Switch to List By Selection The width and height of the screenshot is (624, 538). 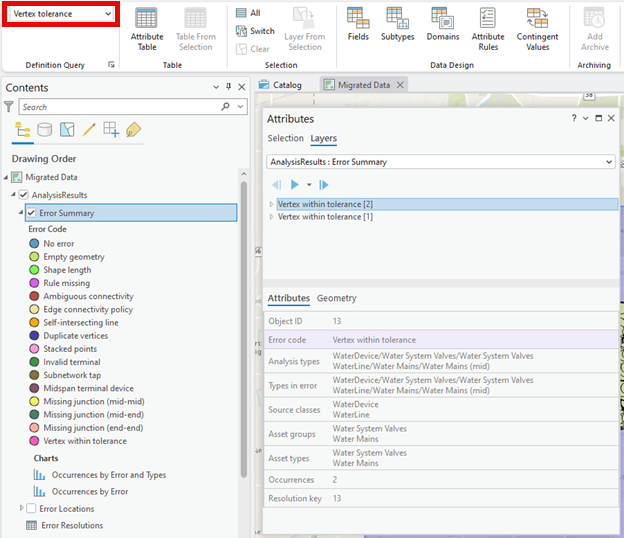(x=67, y=130)
